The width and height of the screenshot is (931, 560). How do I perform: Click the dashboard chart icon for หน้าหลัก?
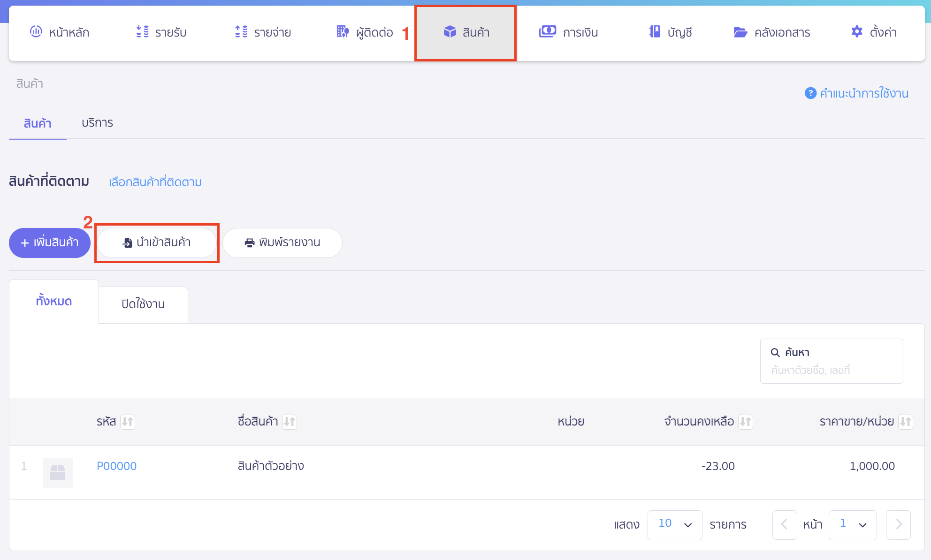(x=36, y=31)
